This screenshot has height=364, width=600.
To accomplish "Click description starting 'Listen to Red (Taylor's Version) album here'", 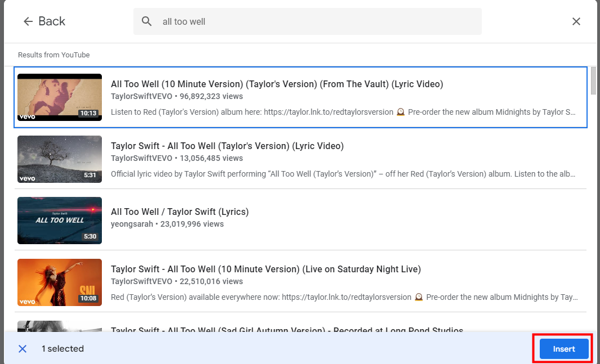I will pos(343,112).
